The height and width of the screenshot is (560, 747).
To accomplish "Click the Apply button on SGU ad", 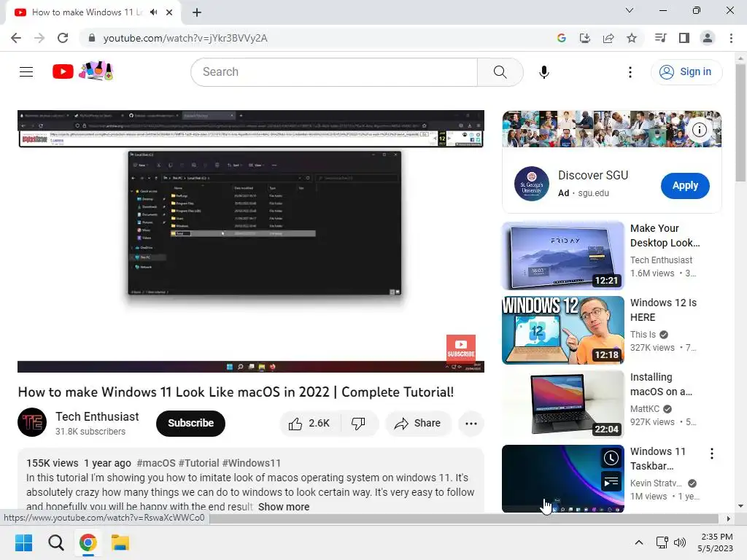I will 685,186.
